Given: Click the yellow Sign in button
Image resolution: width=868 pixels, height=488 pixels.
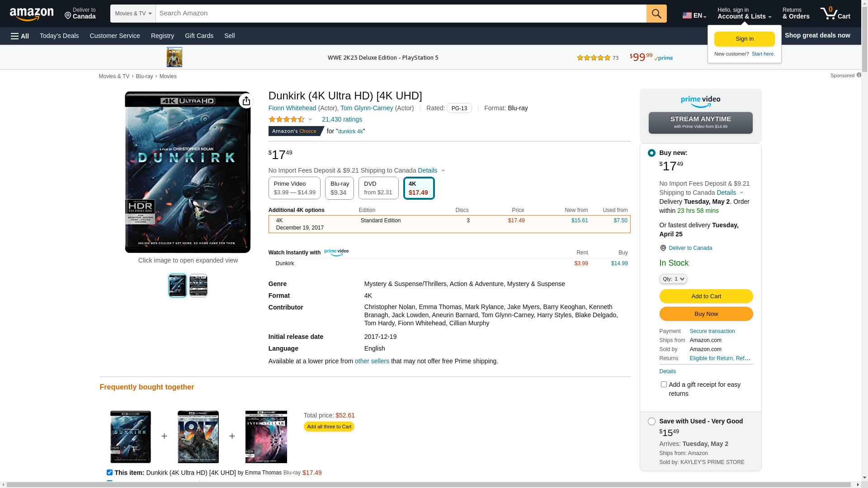Looking at the screenshot, I should coord(744,39).
